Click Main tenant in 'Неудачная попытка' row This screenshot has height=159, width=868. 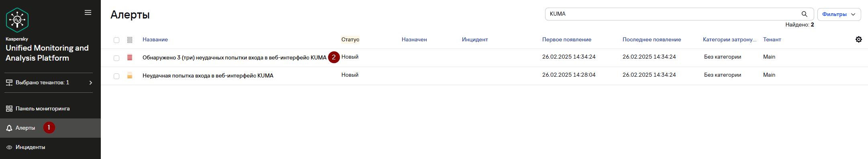769,75
